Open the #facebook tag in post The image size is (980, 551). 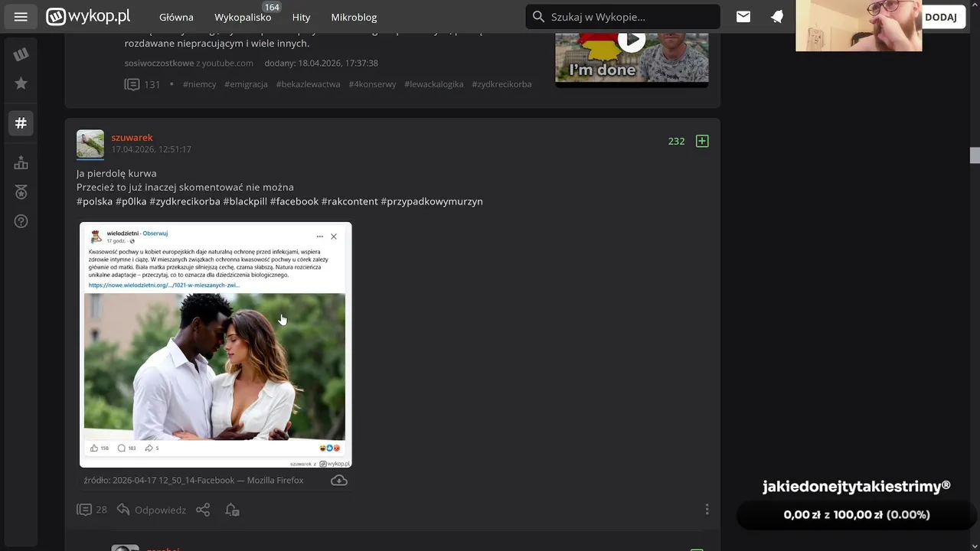pos(294,201)
